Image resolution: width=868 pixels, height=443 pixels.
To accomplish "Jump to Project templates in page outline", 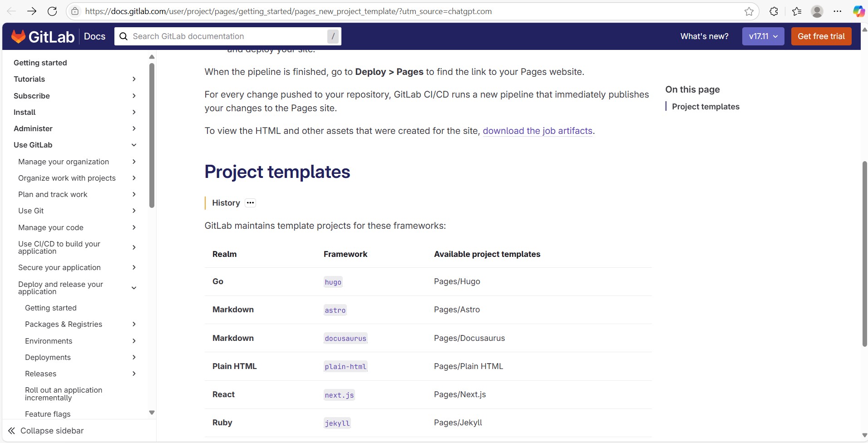I will tap(705, 107).
